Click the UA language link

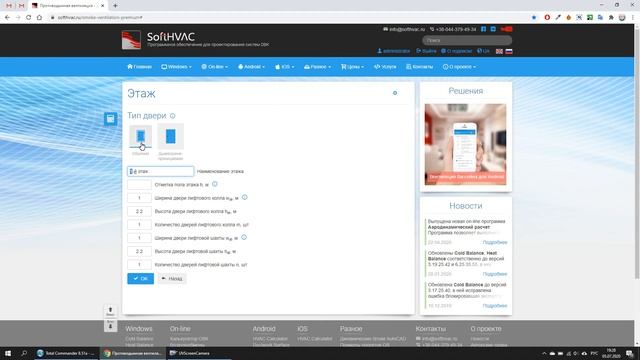[x=483, y=51]
